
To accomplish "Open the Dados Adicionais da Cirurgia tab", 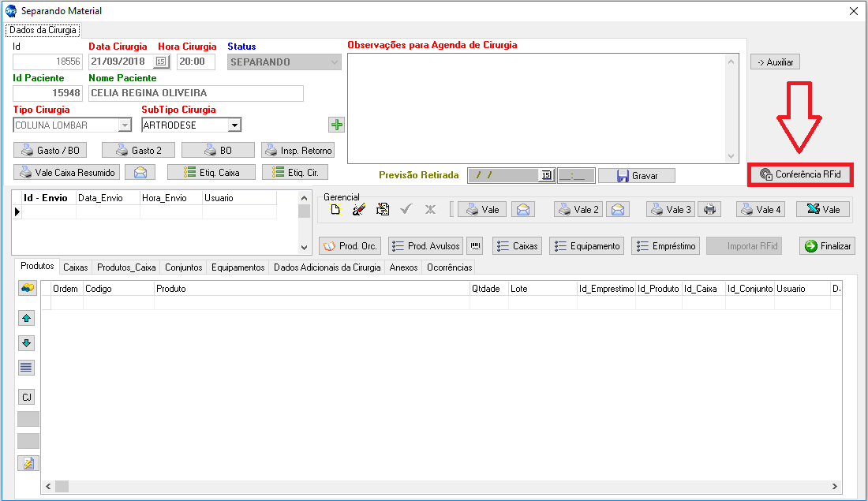I will (x=327, y=267).
